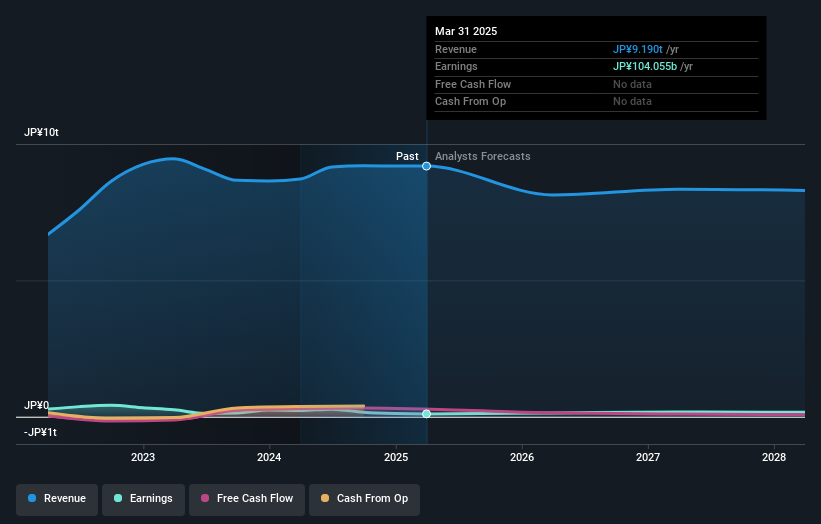Screen dimensions: 821x524
Task: Click the blue Revenue legend dot
Action: pos(32,498)
